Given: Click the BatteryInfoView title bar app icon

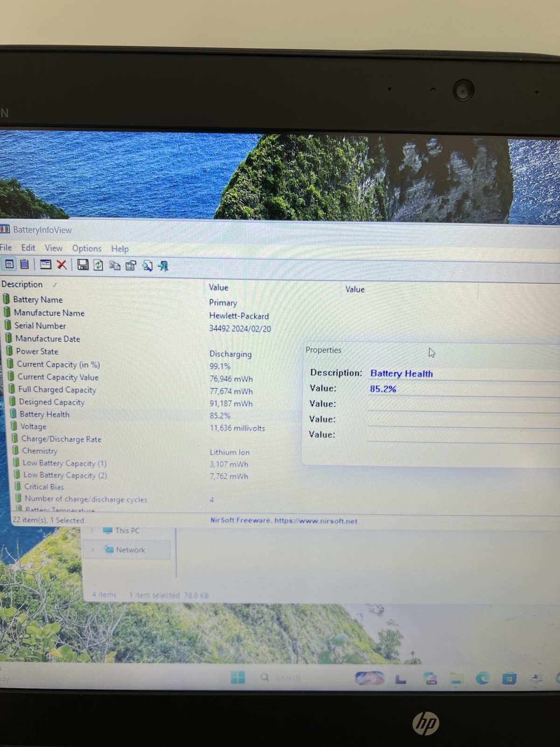Looking at the screenshot, I should [x=5, y=229].
